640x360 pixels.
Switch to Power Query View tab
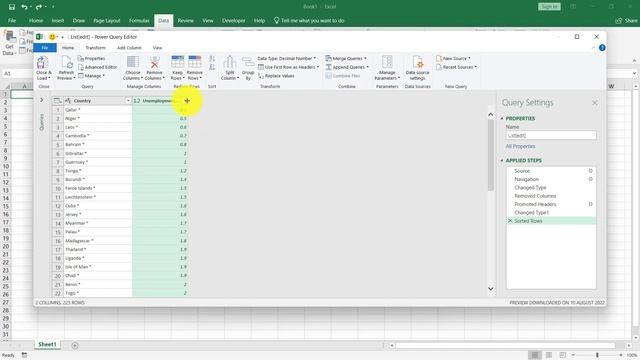click(x=157, y=48)
